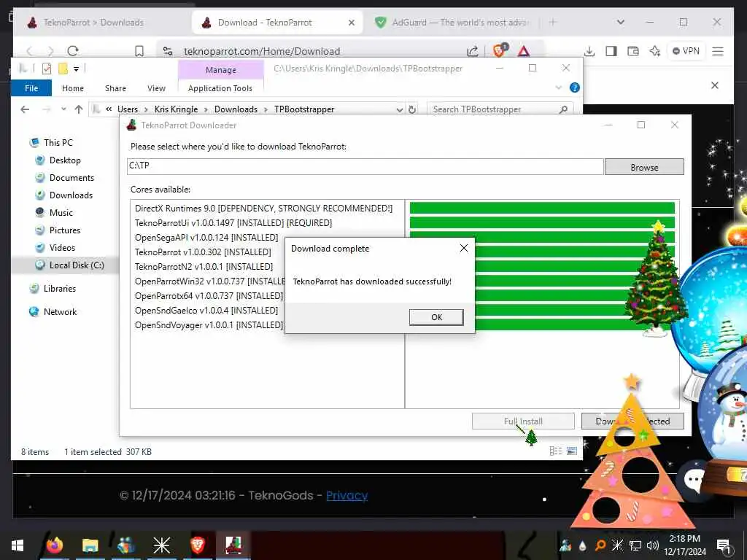Click Downloads in the breadcrumb path
The height and width of the screenshot is (560, 747).
(236, 109)
